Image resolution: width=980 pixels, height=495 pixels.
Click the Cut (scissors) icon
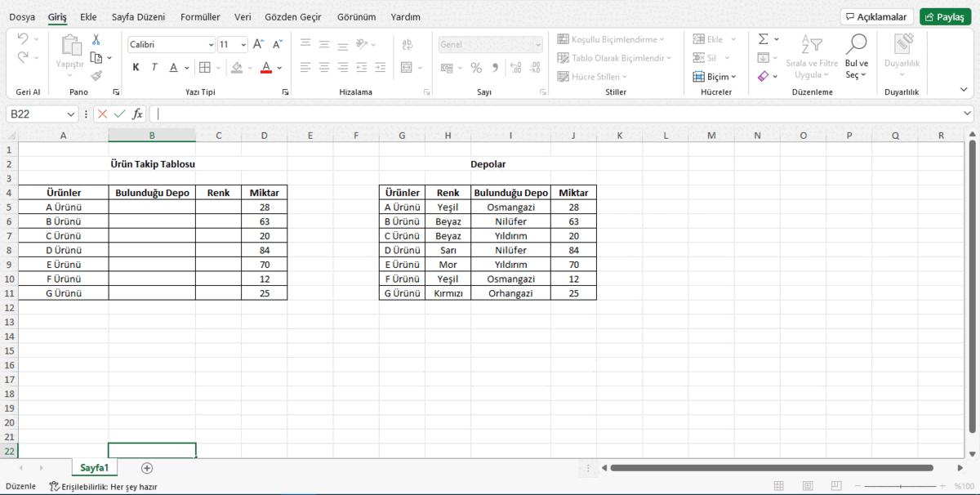click(96, 40)
